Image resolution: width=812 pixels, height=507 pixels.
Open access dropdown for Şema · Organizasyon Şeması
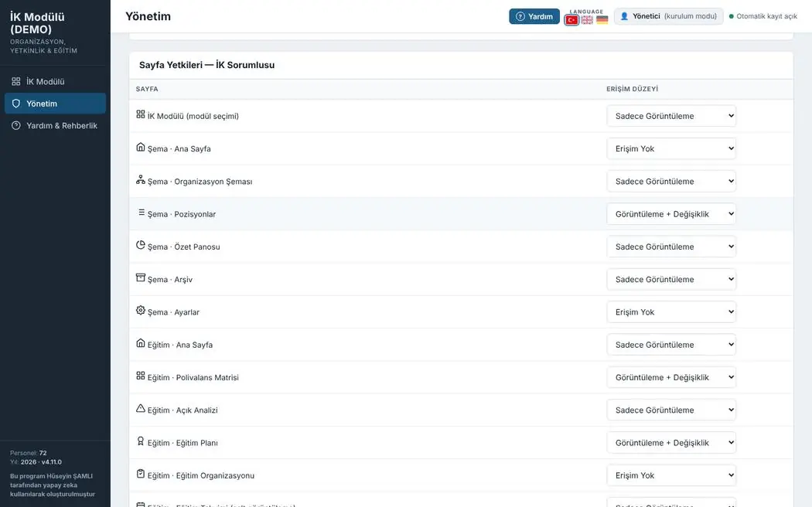click(671, 181)
